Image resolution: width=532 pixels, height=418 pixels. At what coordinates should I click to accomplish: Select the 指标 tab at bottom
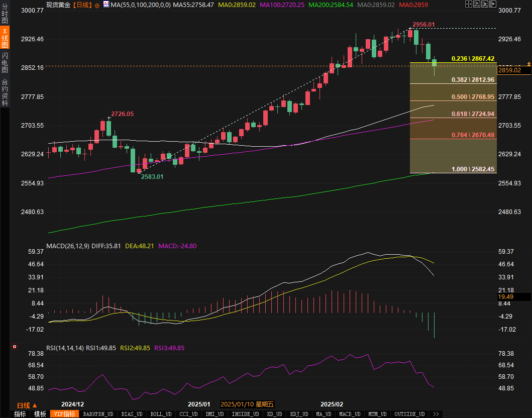(20, 414)
